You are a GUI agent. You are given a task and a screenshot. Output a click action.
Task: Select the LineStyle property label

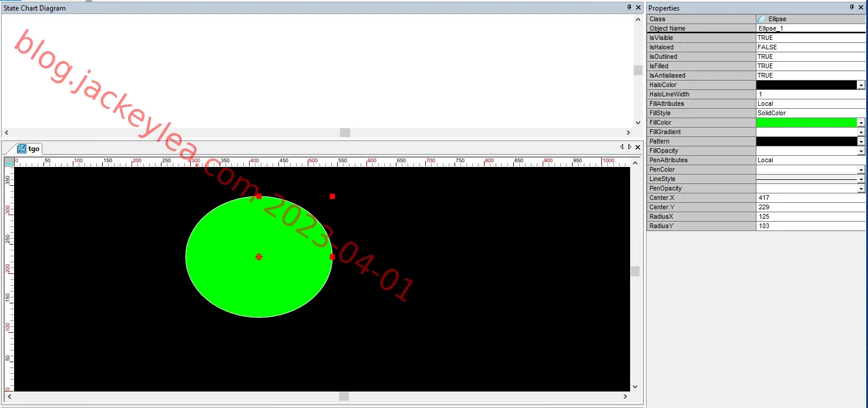(x=701, y=179)
